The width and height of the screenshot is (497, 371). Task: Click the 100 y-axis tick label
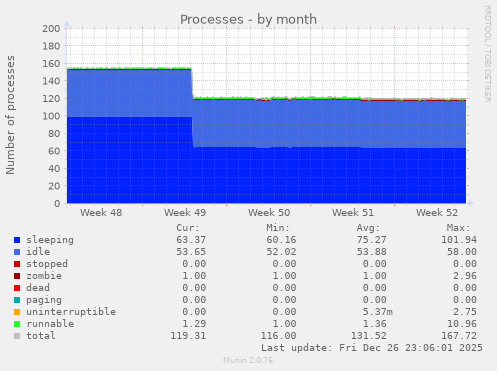(51, 116)
